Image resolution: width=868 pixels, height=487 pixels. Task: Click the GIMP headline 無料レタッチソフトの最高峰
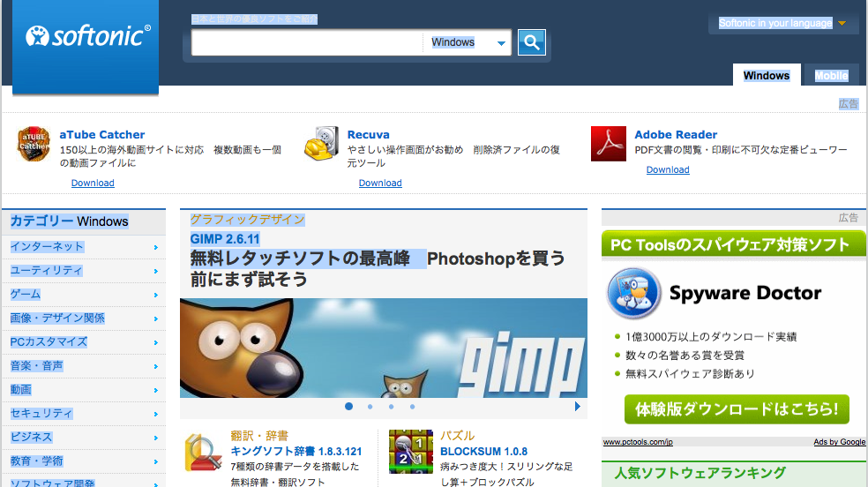click(301, 258)
